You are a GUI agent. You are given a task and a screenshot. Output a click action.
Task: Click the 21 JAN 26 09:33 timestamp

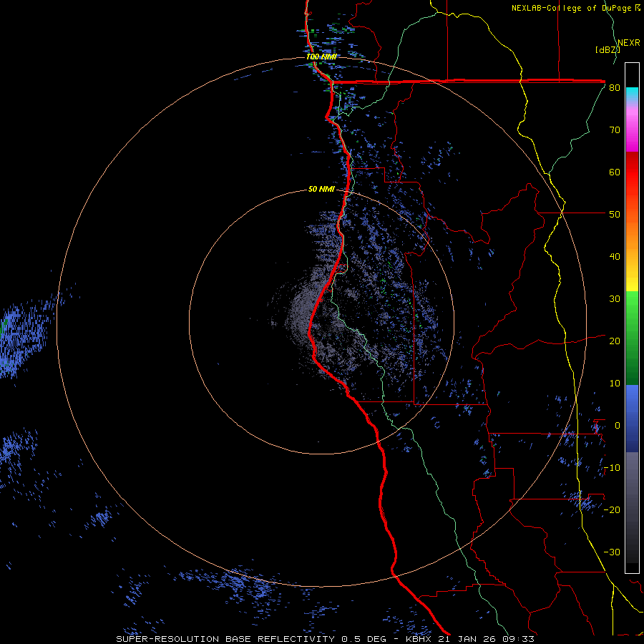coord(487,639)
